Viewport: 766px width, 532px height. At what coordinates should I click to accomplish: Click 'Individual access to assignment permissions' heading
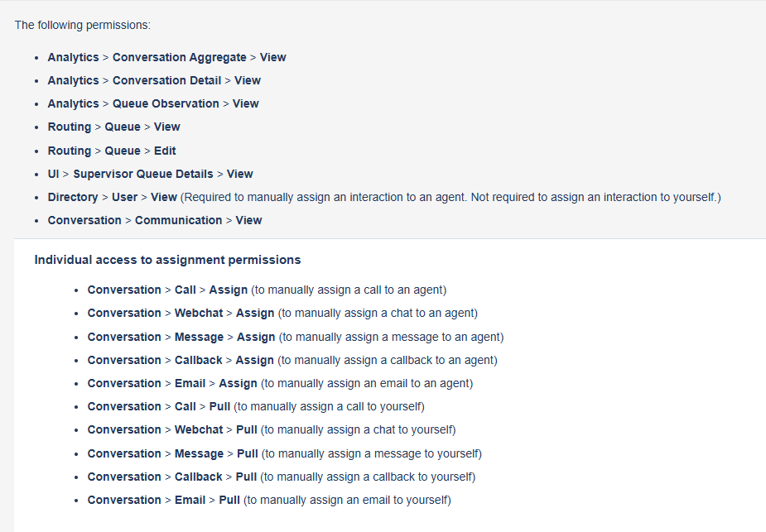pos(167,260)
